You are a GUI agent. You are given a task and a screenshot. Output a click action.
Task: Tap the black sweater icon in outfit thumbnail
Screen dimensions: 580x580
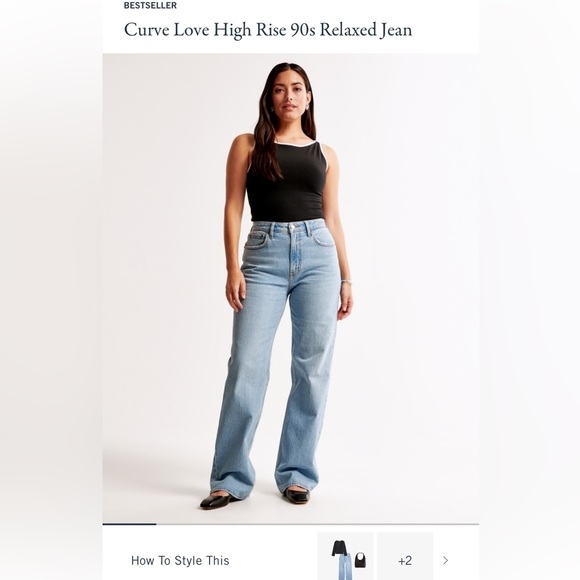click(339, 548)
